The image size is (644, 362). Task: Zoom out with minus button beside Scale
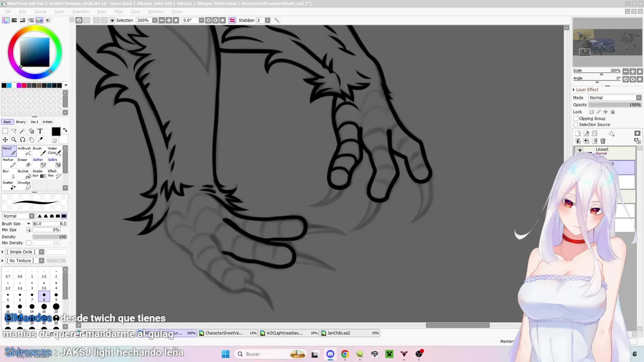click(x=626, y=71)
